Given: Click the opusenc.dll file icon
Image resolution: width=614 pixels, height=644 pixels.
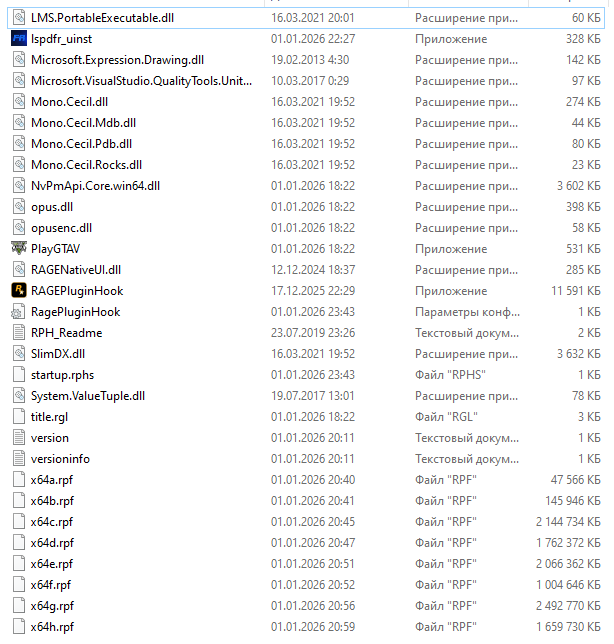Looking at the screenshot, I should [x=19, y=228].
